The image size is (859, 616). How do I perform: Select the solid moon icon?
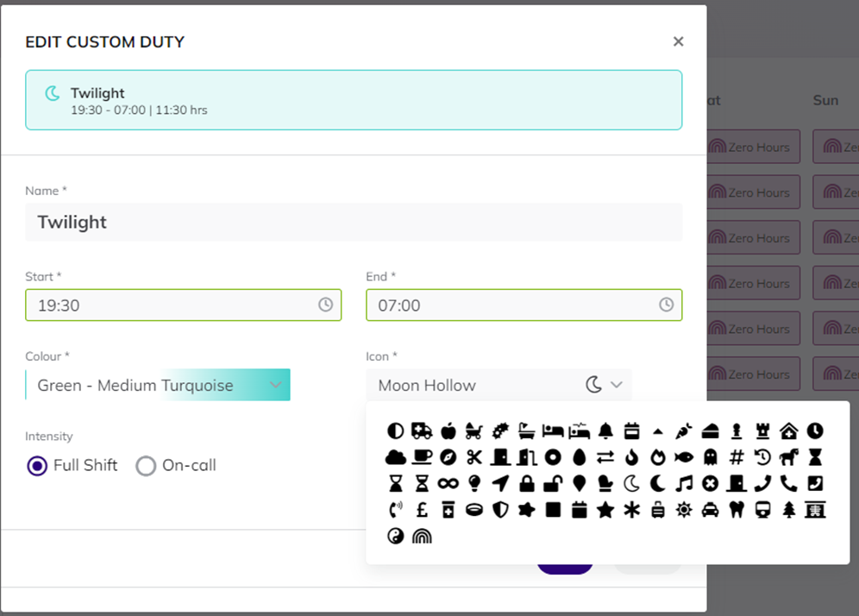point(658,483)
